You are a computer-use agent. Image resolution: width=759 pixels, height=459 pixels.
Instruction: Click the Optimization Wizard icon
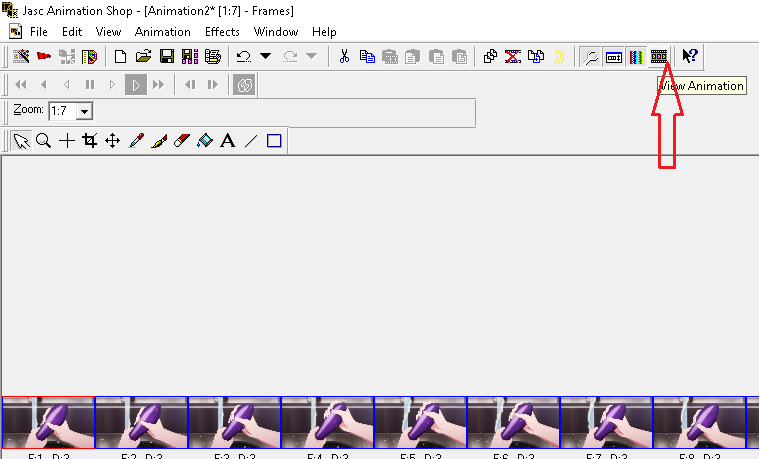pyautogui.click(x=67, y=57)
